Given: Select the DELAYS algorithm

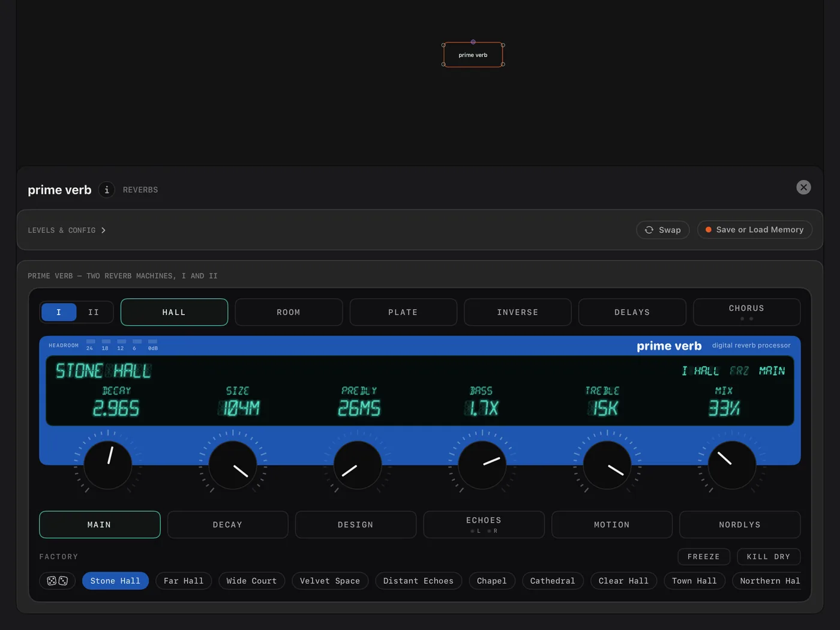Looking at the screenshot, I should tap(632, 312).
